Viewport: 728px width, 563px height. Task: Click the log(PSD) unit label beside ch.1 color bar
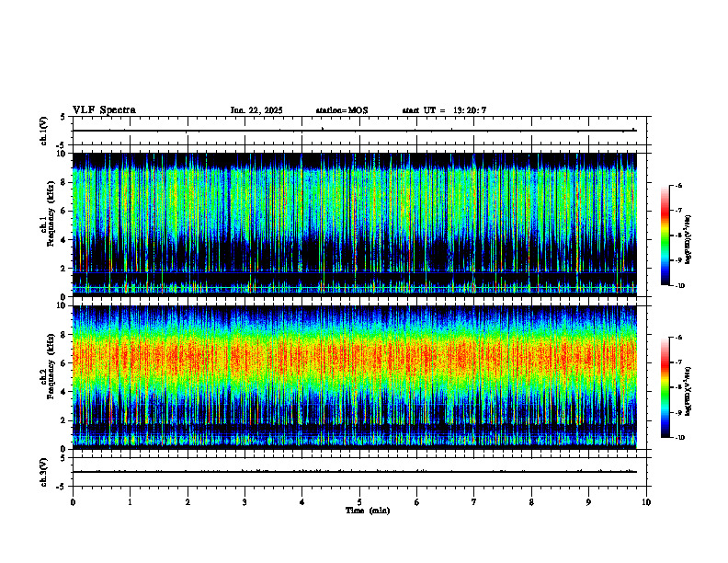point(688,240)
